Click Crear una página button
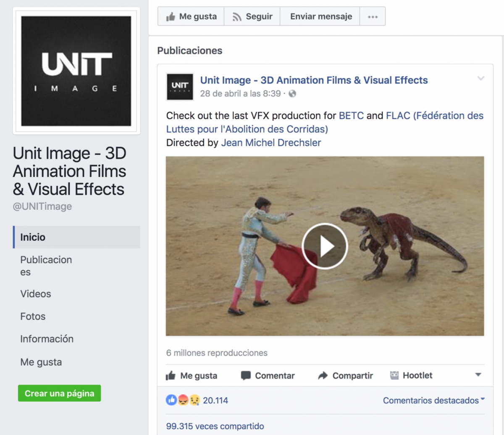 [59, 393]
